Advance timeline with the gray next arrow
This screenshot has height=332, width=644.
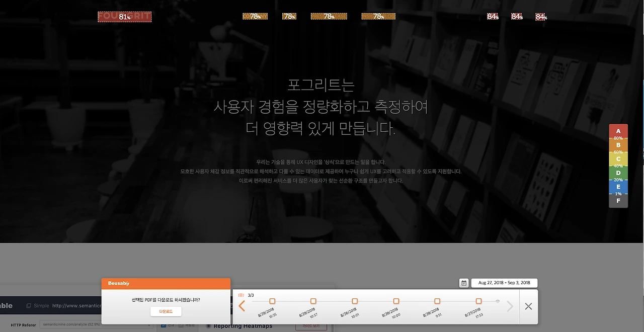(x=510, y=306)
